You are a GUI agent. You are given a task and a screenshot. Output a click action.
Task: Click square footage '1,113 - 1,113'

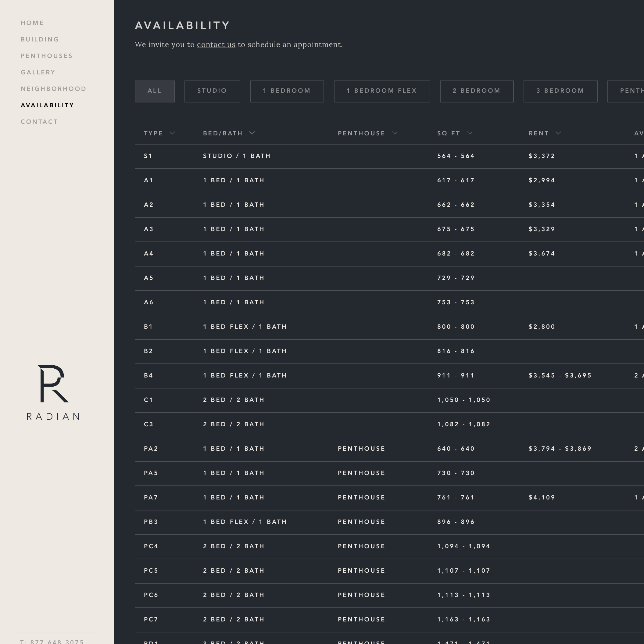tap(464, 595)
